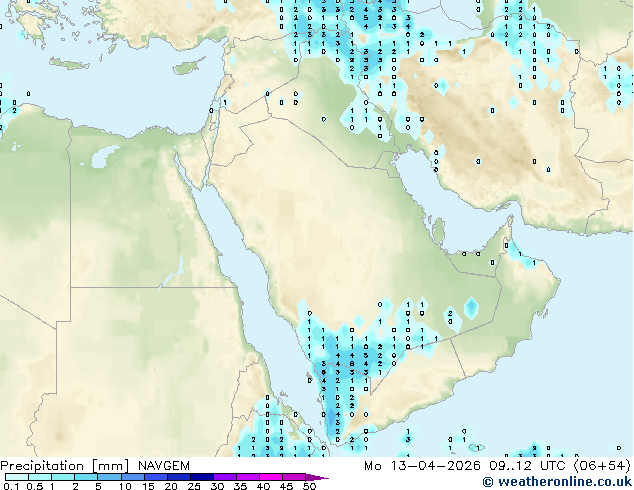Click the legend value '0.1'
The image size is (634, 490).
[x=11, y=486]
